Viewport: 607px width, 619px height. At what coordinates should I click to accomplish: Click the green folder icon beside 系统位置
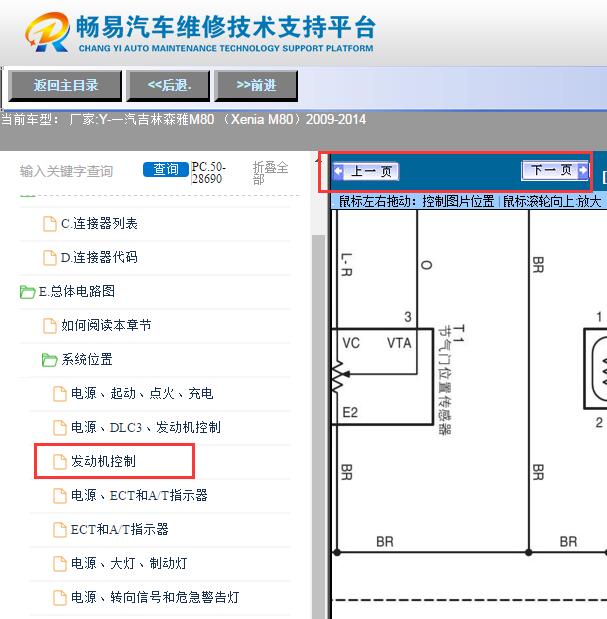pyautogui.click(x=49, y=360)
